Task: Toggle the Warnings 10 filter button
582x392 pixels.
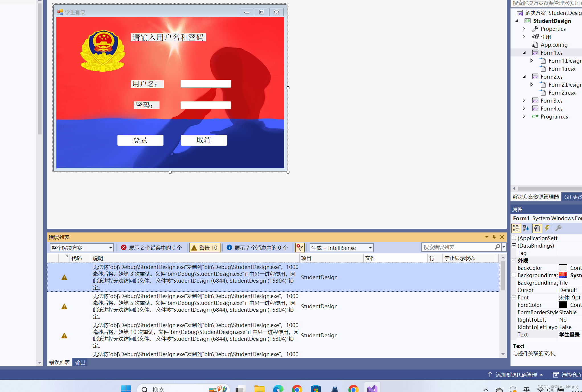Action: tap(205, 248)
